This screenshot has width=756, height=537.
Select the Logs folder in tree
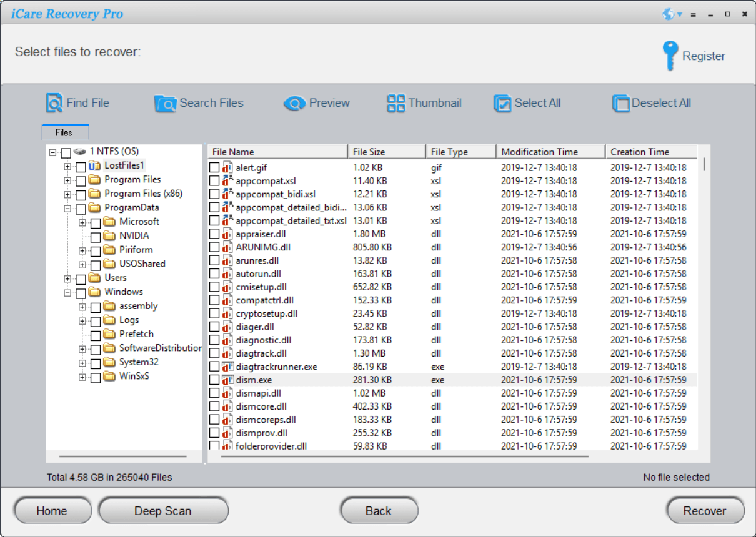129,320
